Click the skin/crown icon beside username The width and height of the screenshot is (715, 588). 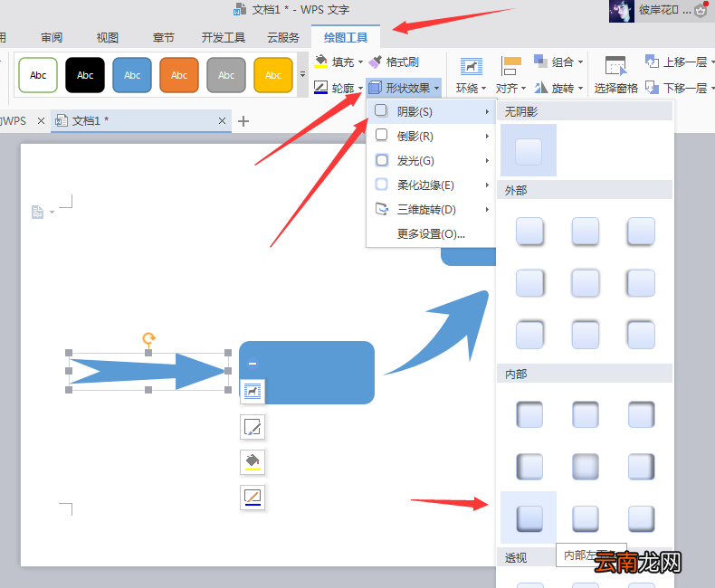pyautogui.click(x=701, y=11)
